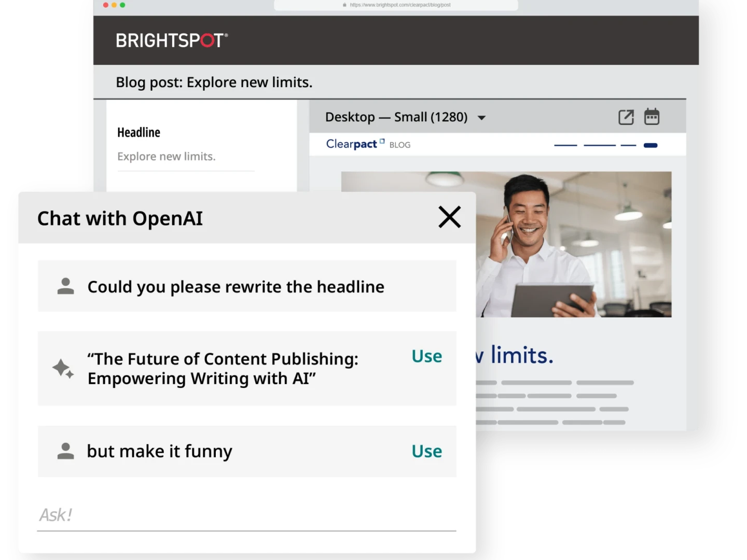This screenshot has height=560, width=747.
Task: Click user avatar beside 'Could you please rewrite'
Action: 65,286
